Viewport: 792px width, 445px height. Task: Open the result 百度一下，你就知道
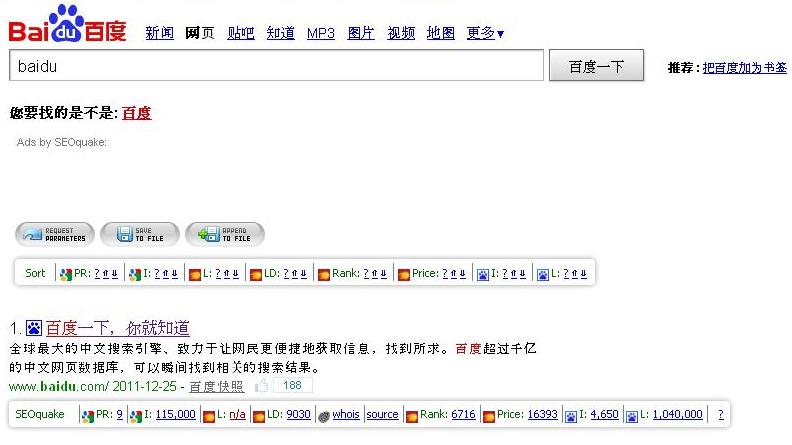point(118,328)
